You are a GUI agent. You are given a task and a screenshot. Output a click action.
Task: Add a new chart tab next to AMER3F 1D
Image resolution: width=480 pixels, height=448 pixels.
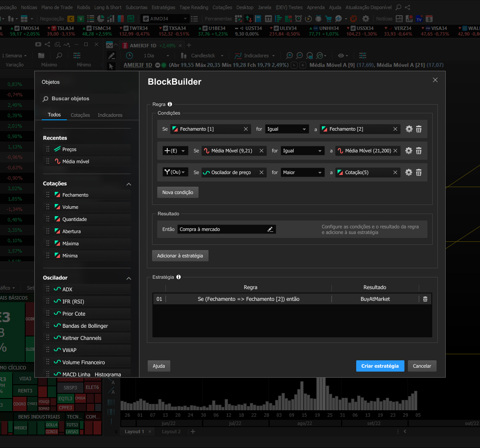tap(189, 45)
